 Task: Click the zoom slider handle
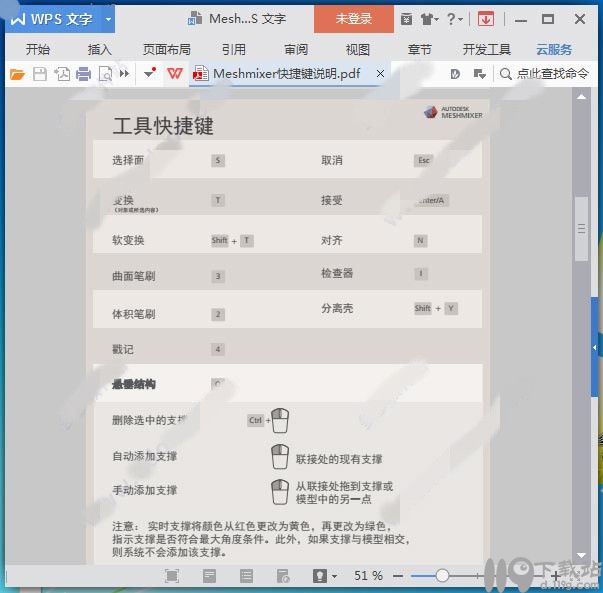442,576
